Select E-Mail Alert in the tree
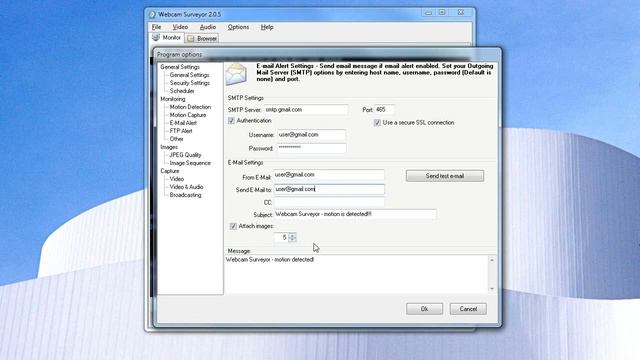Image resolution: width=640 pixels, height=360 pixels. [183, 123]
